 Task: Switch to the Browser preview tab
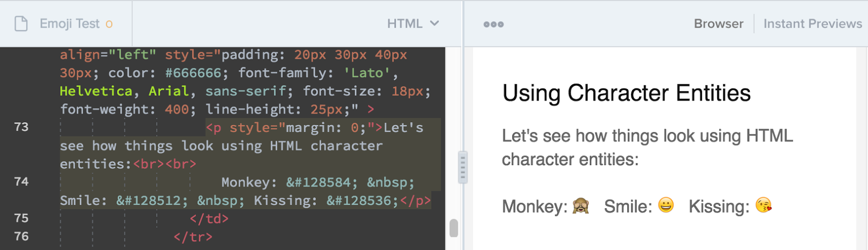(718, 24)
